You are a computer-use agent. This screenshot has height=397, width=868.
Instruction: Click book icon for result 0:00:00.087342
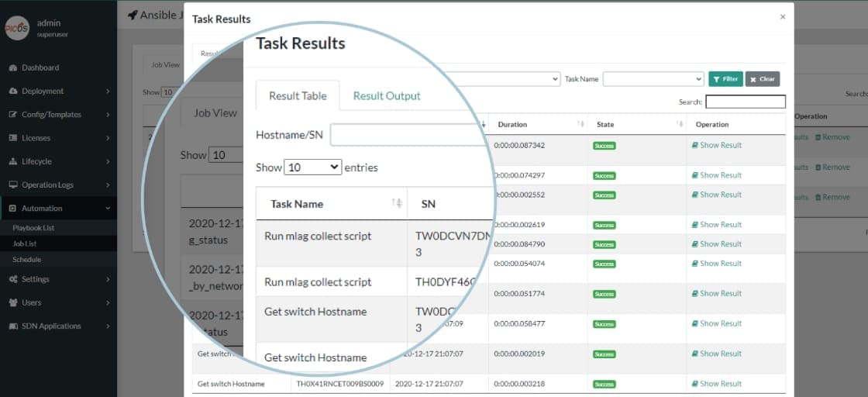pos(694,145)
